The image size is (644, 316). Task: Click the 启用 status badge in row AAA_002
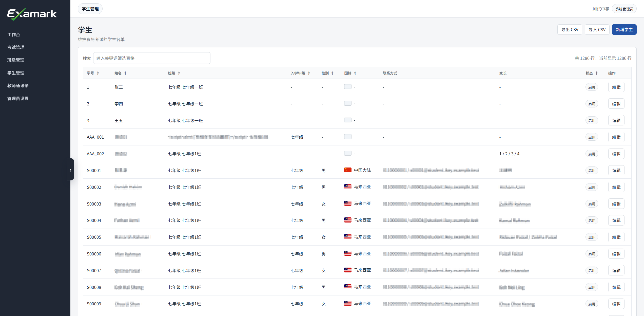pyautogui.click(x=592, y=154)
